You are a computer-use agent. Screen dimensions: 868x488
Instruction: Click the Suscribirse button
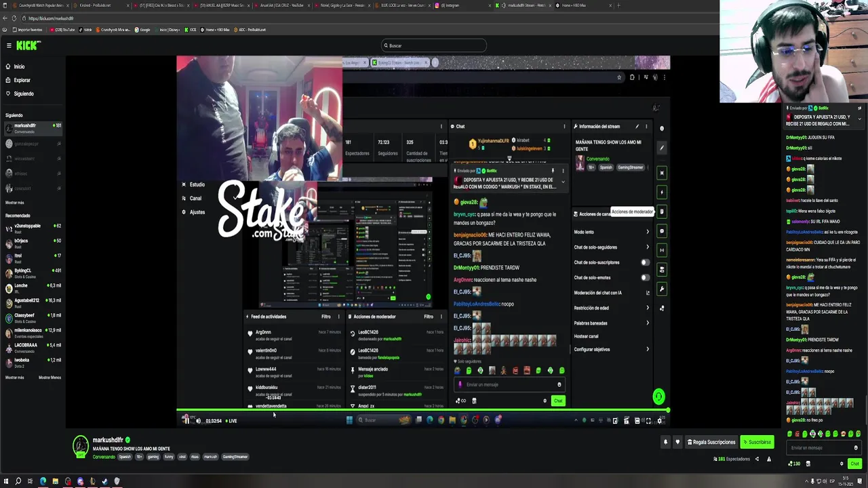[x=757, y=442]
